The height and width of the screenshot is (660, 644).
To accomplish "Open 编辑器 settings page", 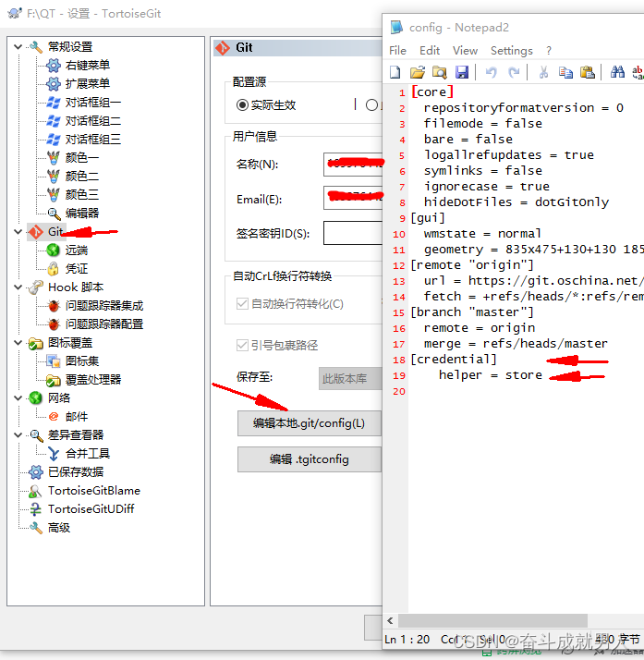I will point(82,214).
